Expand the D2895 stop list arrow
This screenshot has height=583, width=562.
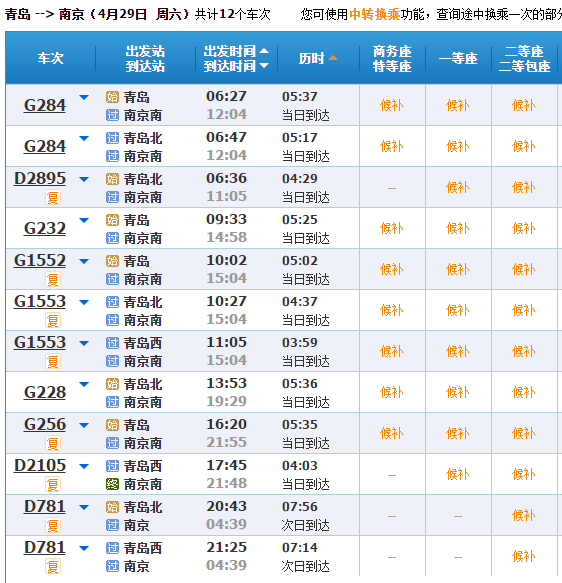(84, 179)
